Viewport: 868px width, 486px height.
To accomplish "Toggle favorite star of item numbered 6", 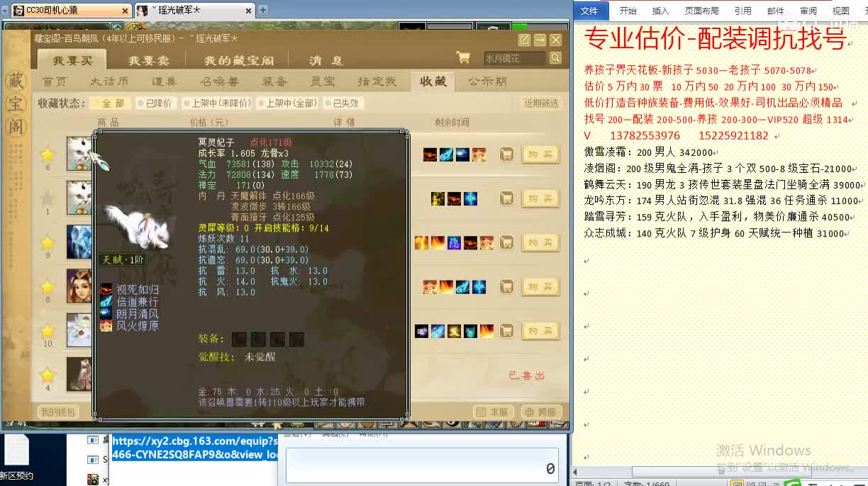I will click(48, 154).
